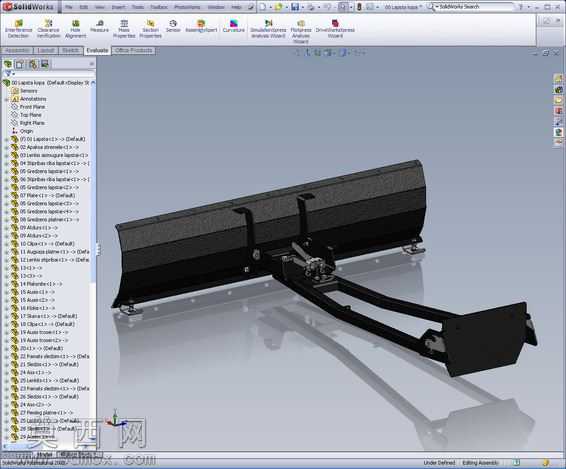
Task: Select the Evaluate ribbon tab
Action: click(97, 51)
